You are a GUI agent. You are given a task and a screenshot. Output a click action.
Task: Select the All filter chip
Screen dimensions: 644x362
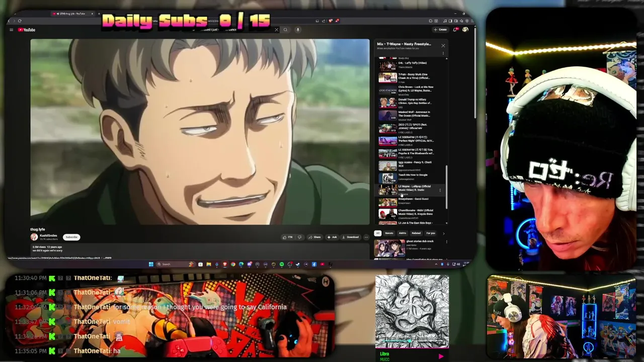[x=378, y=233]
